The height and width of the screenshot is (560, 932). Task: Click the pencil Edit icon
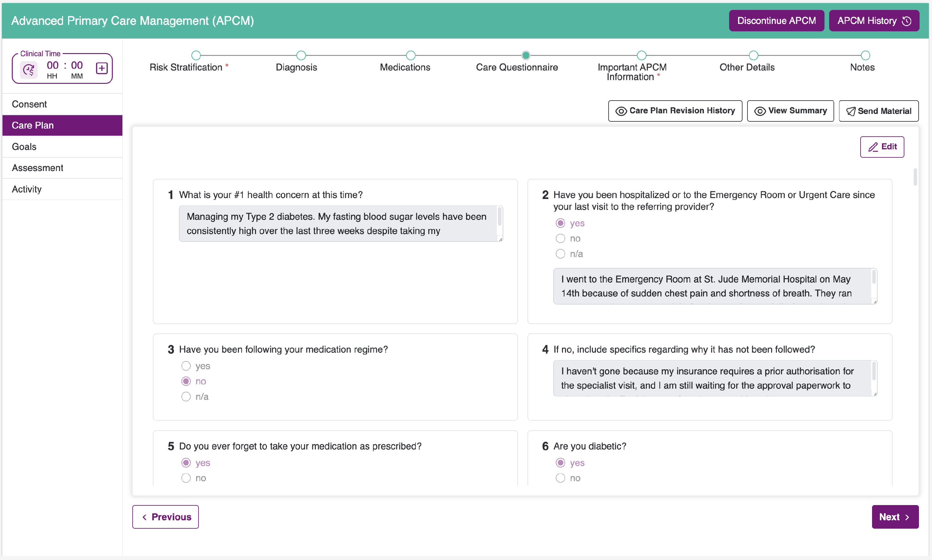click(873, 147)
